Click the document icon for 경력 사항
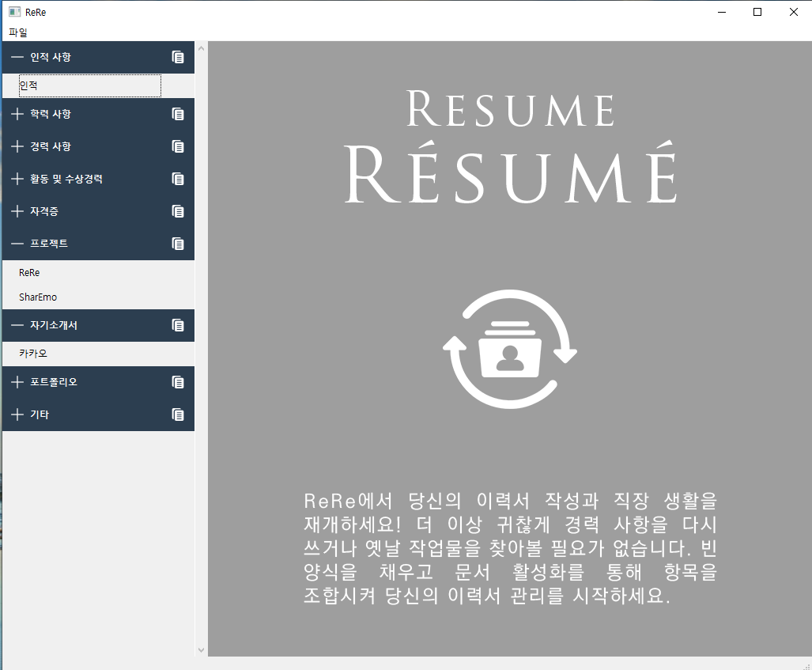This screenshot has width=812, height=670. [178, 146]
